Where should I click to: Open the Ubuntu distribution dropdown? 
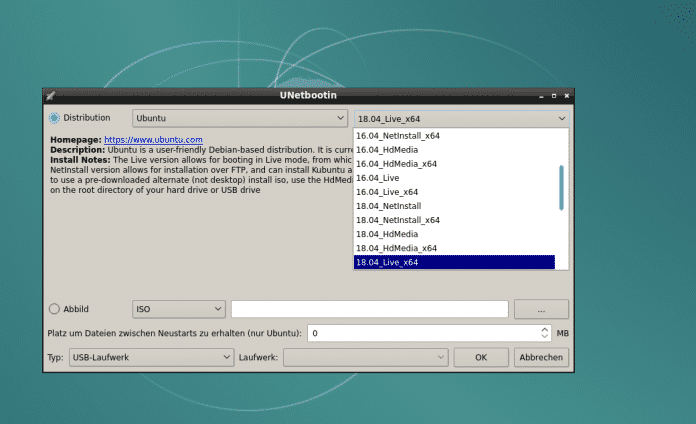tap(239, 118)
